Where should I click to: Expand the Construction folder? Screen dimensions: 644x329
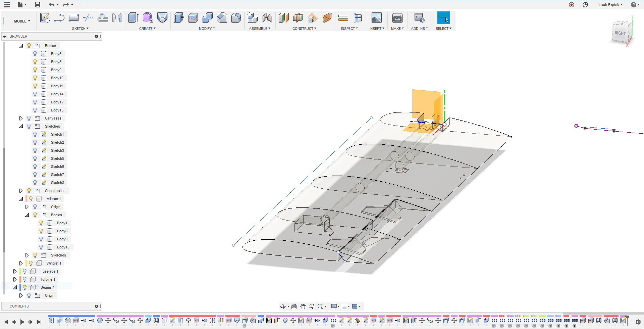21,191
